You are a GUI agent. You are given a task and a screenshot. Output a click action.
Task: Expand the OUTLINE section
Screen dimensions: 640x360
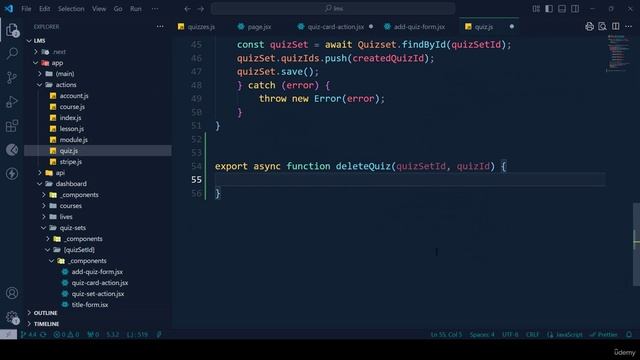click(x=45, y=313)
